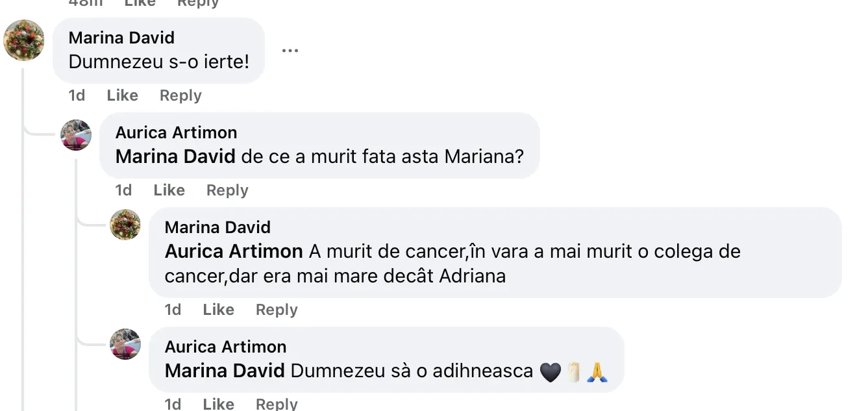Image resolution: width=868 pixels, height=411 pixels.
Task: Like Marina David's 'Dumnezeu s-o ierte!' comment
Action: (x=122, y=95)
